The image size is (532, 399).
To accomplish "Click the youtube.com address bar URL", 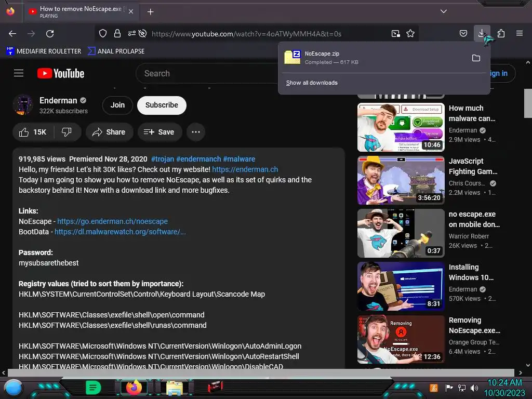I will pos(246,34).
